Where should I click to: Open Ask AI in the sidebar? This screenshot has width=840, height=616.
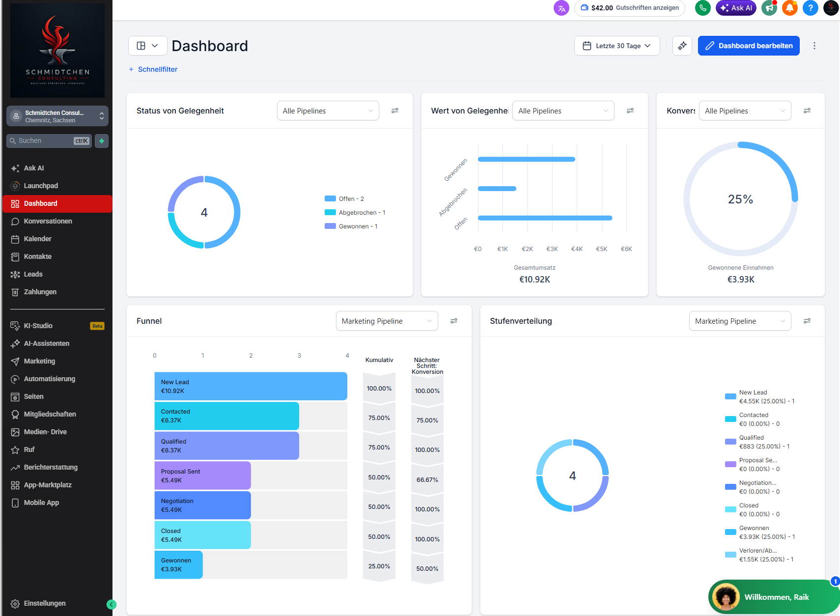click(x=57, y=168)
